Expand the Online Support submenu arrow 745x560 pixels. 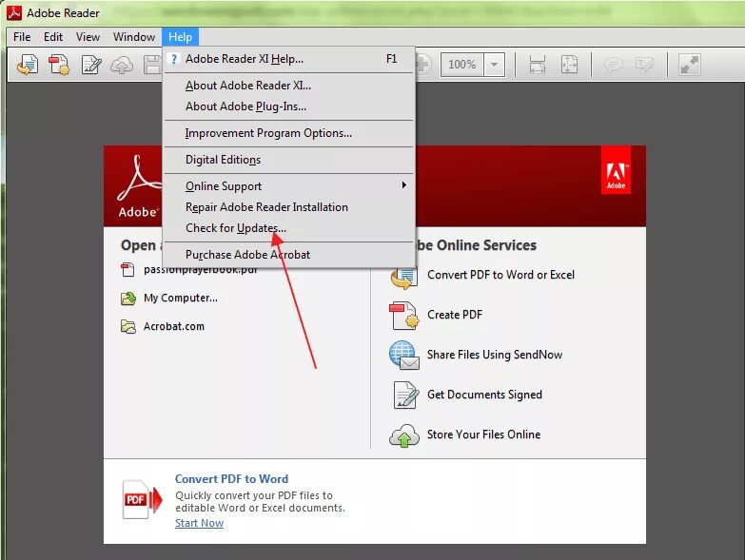pos(403,185)
